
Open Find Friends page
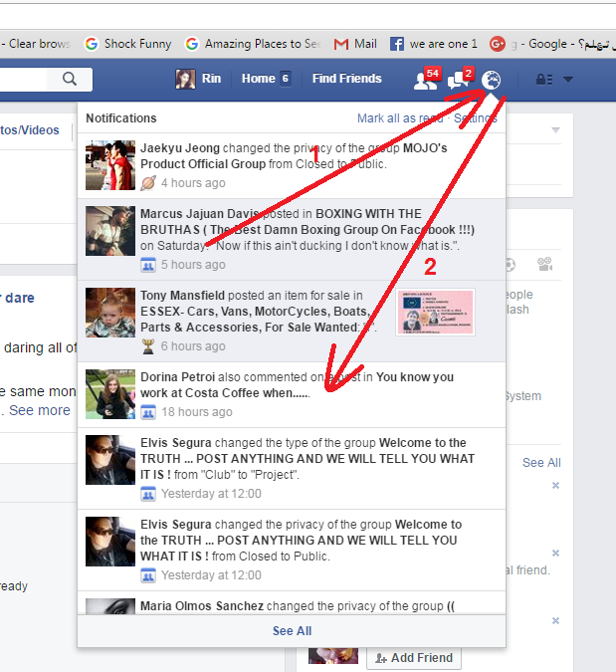[x=346, y=79]
